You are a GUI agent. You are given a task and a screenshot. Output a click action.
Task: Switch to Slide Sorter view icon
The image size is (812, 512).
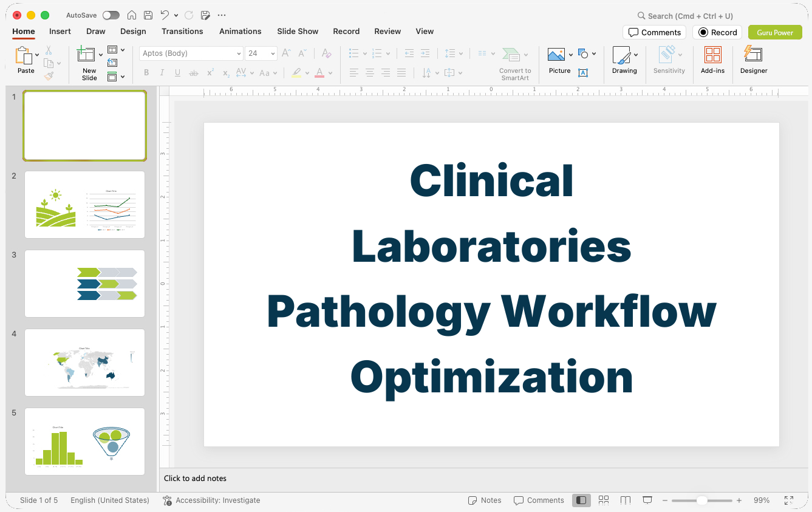coord(604,500)
